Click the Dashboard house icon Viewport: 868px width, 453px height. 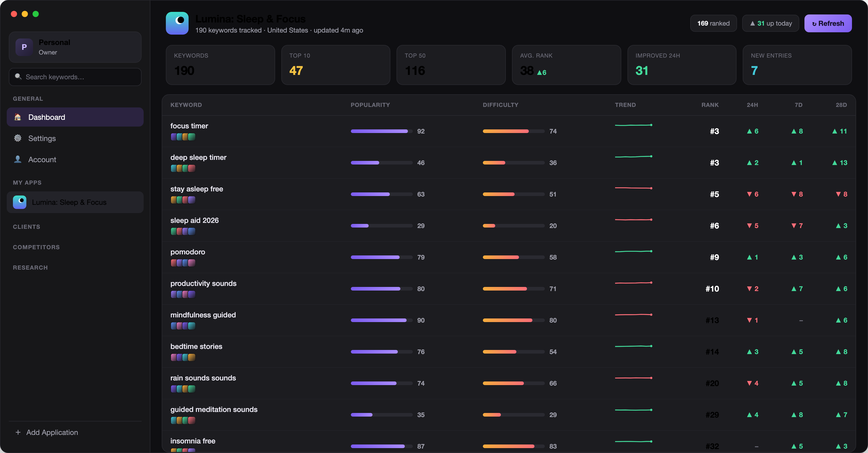18,117
